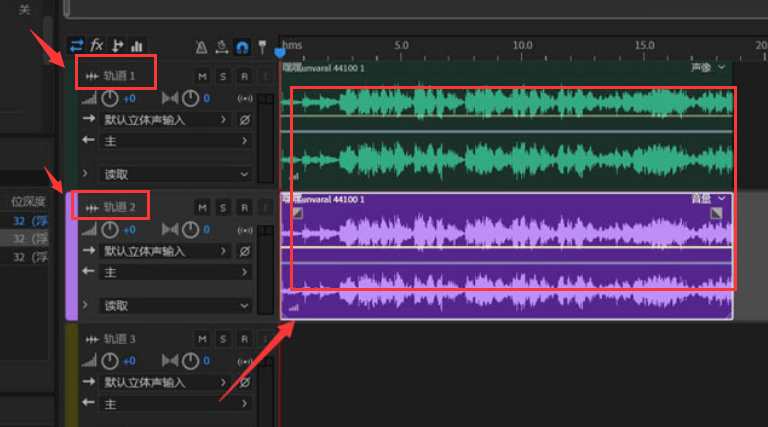This screenshot has width=768, height=427.
Task: Open 声像 dropdown on green clip
Action: 708,68
